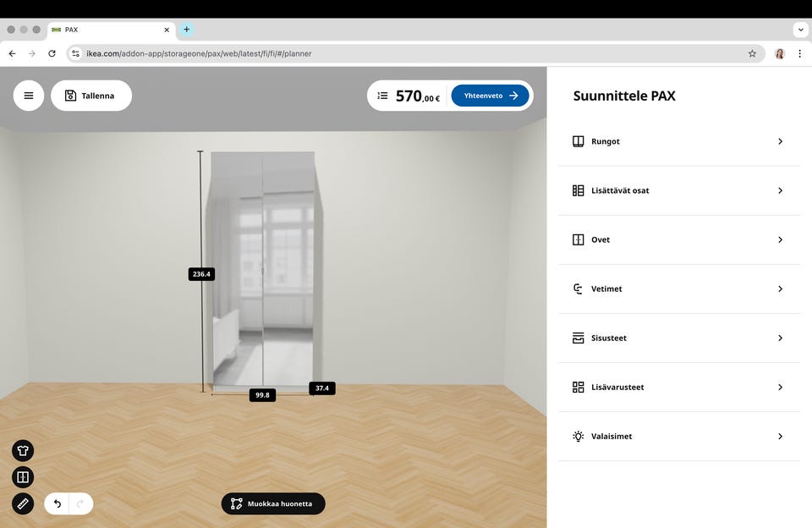
Task: Open the Lisävarusteet accessories category
Action: click(679, 388)
